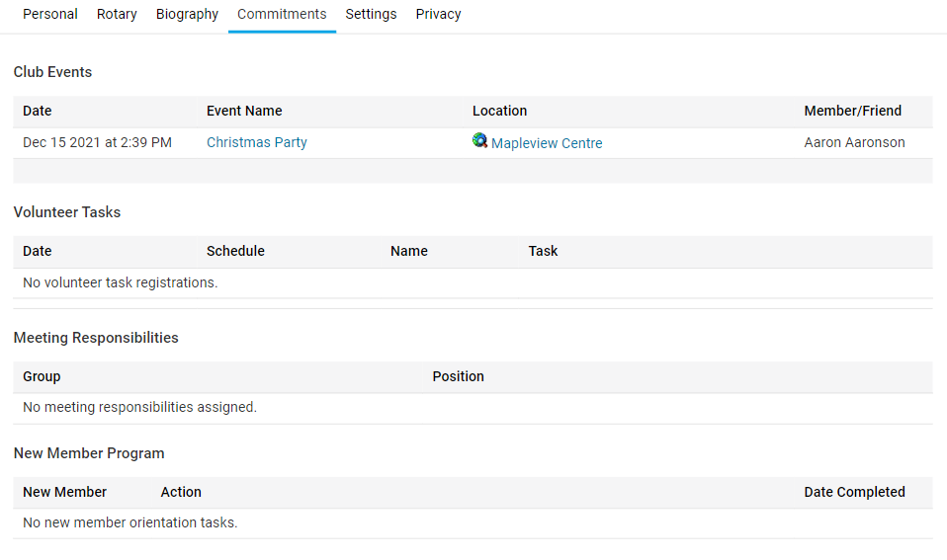Select the Commitments tab
Image resolution: width=947 pixels, height=560 pixels.
tap(282, 15)
